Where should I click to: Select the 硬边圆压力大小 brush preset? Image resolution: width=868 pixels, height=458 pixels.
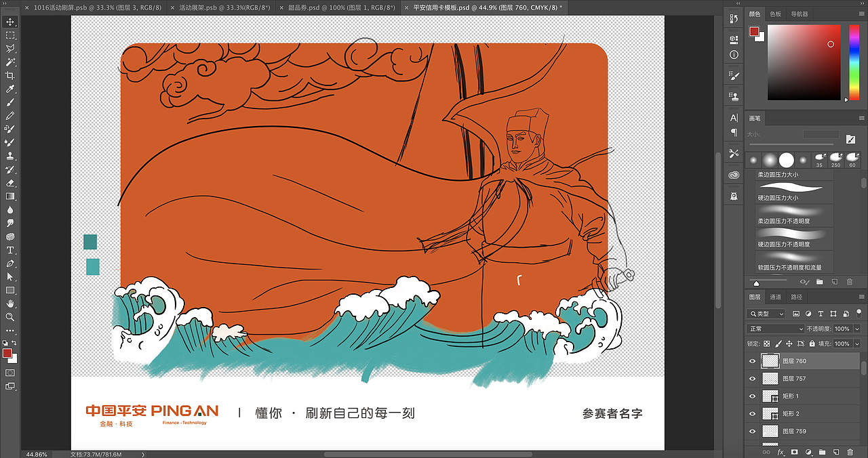click(x=795, y=192)
